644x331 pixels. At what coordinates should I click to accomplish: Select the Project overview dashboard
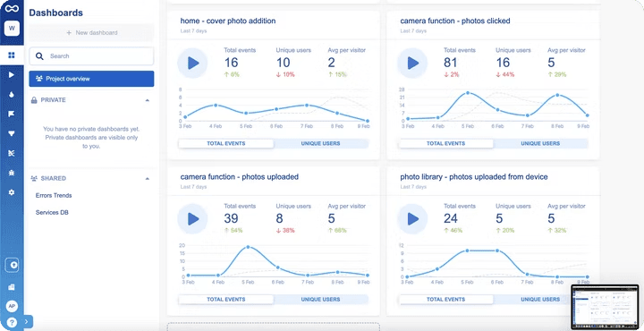91,79
